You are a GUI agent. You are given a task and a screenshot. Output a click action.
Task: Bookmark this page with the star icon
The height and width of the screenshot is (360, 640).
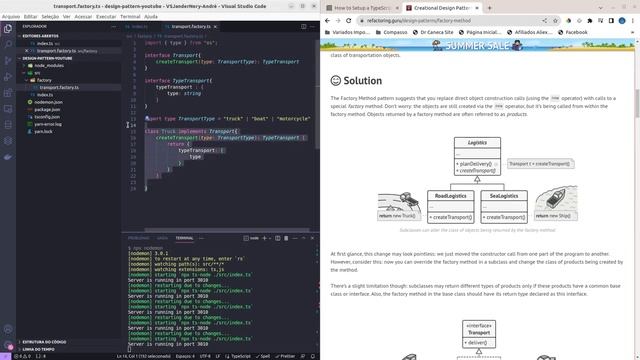[555, 20]
